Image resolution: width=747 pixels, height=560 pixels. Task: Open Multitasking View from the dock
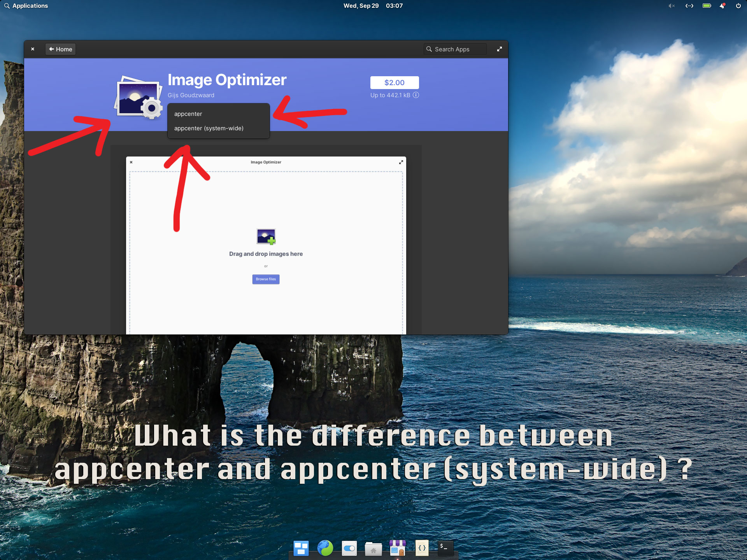click(301, 548)
